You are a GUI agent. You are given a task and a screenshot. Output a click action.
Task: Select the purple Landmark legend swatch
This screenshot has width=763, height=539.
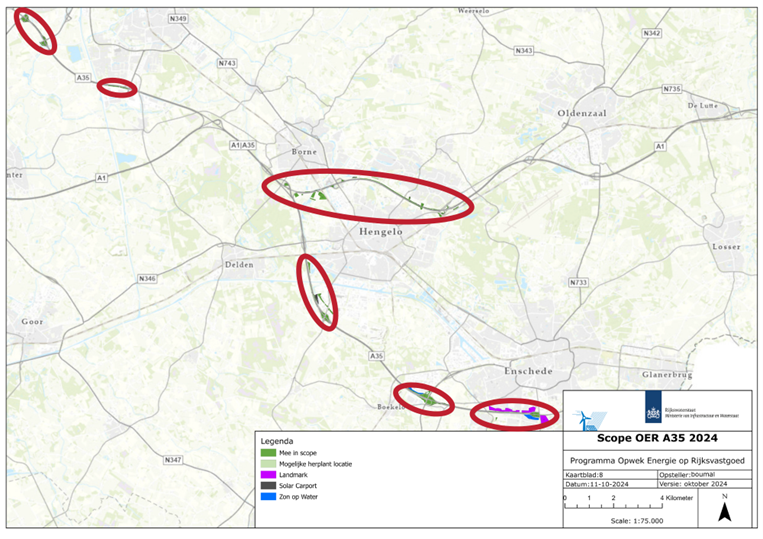(x=268, y=475)
